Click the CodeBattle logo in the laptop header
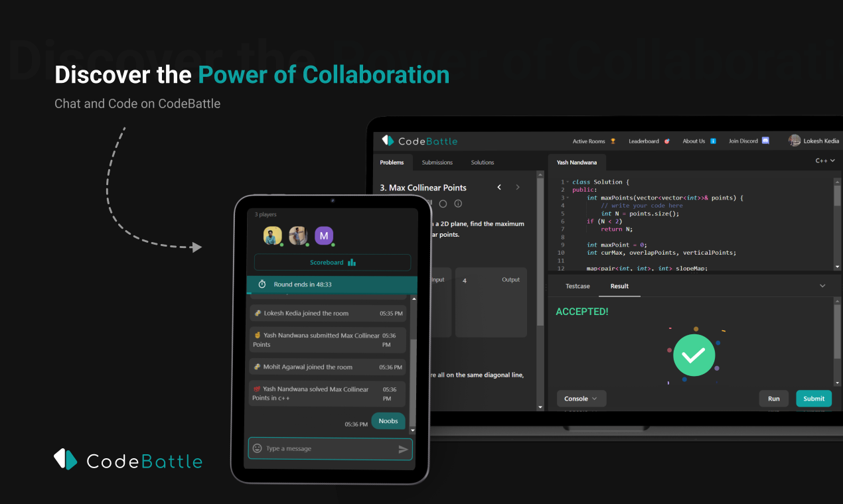The height and width of the screenshot is (504, 843). 420,141
